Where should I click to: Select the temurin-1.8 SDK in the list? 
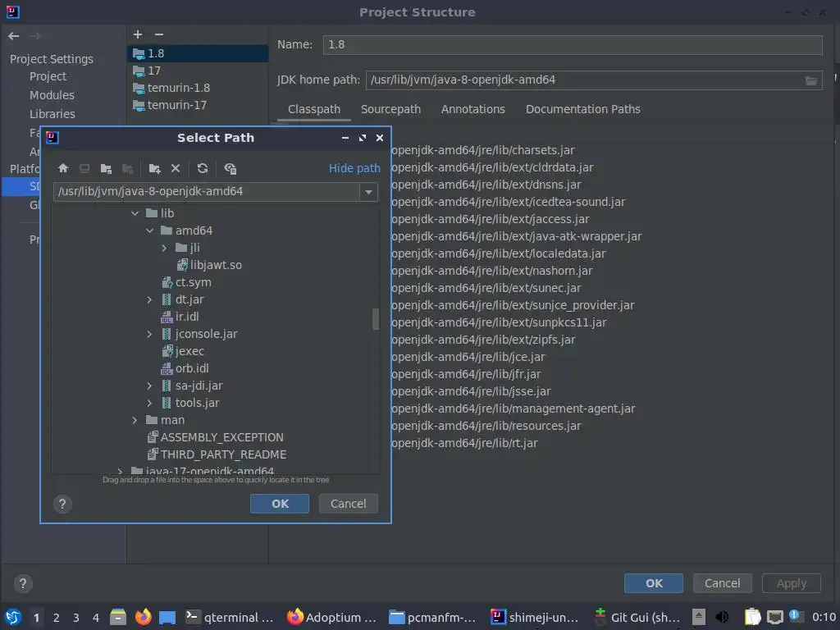(x=198, y=88)
